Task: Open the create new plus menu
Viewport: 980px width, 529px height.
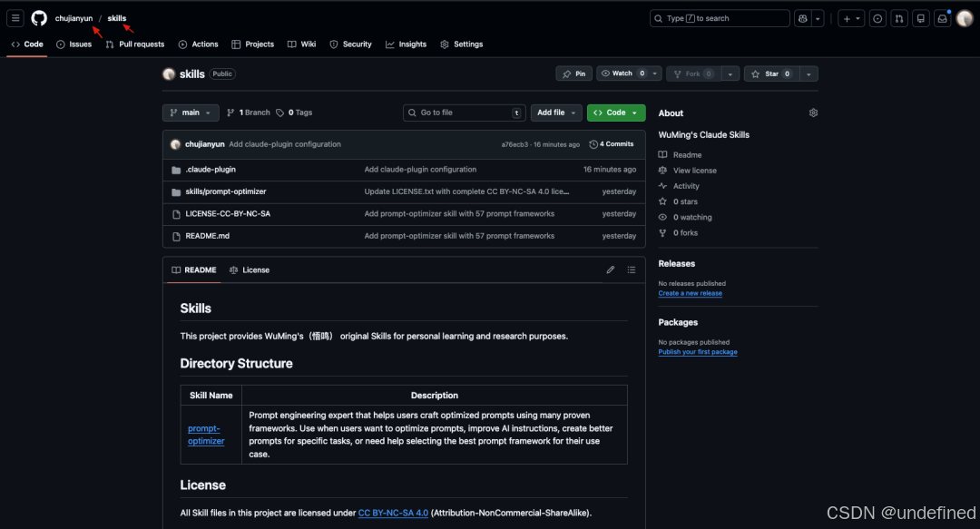Action: pyautogui.click(x=851, y=19)
